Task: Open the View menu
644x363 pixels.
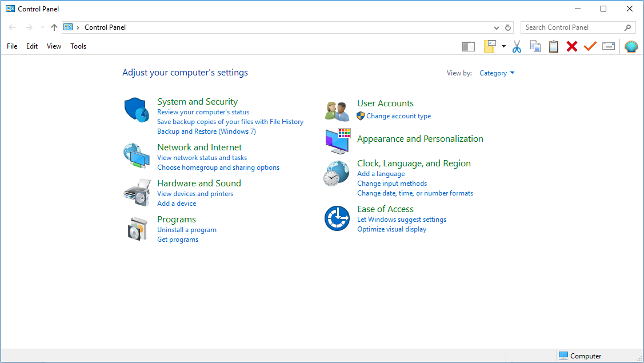Action: tap(54, 46)
